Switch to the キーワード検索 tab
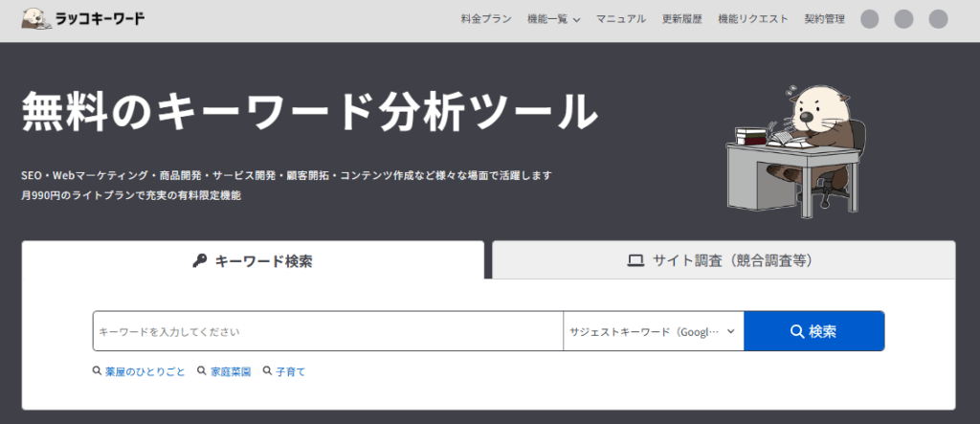This screenshot has height=424, width=980. click(253, 260)
